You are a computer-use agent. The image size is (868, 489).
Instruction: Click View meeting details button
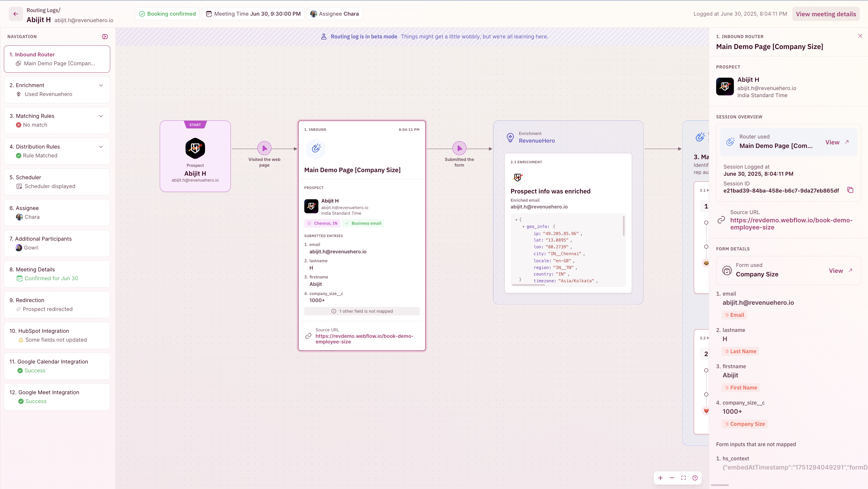825,14
